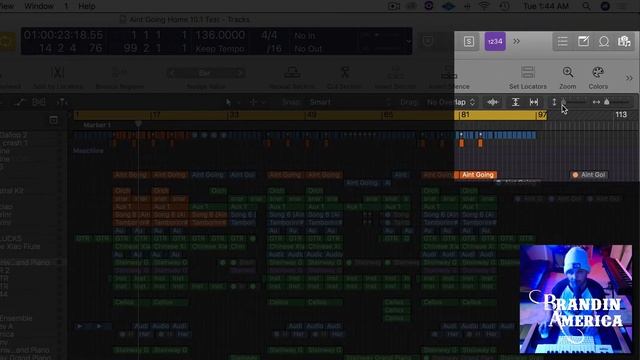The width and height of the screenshot is (640, 360).
Task: Open the Loop Browser
Action: point(604,42)
